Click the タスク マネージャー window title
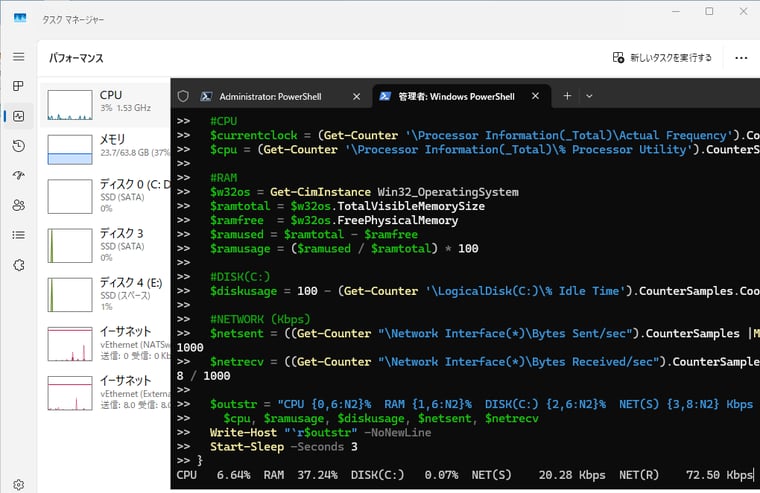The height and width of the screenshot is (493, 760). 73,19
